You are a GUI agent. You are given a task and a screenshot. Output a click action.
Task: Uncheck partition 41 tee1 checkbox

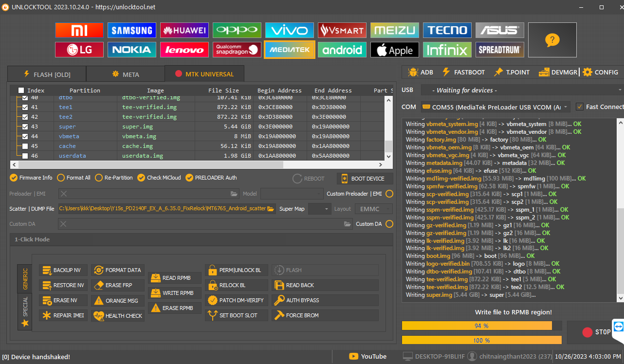[x=25, y=107]
